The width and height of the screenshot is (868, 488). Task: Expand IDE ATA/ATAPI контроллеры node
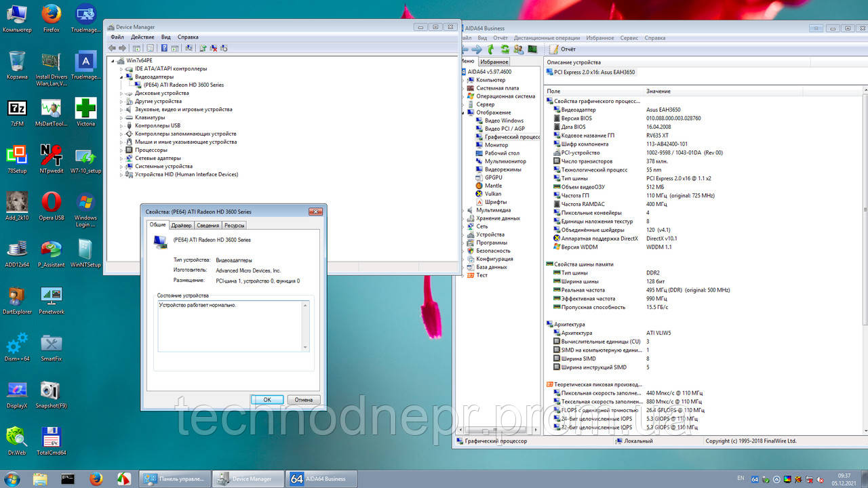coord(122,68)
